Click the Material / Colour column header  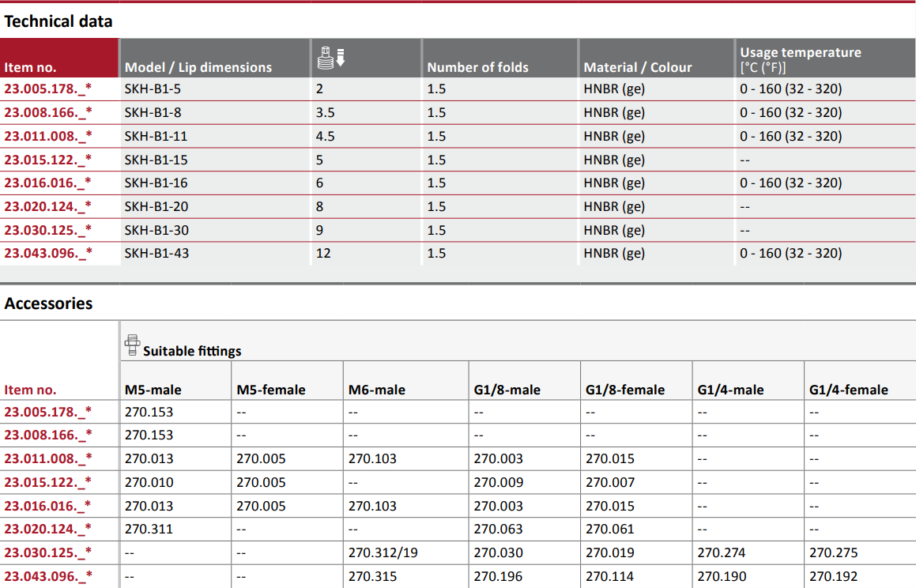(x=637, y=67)
